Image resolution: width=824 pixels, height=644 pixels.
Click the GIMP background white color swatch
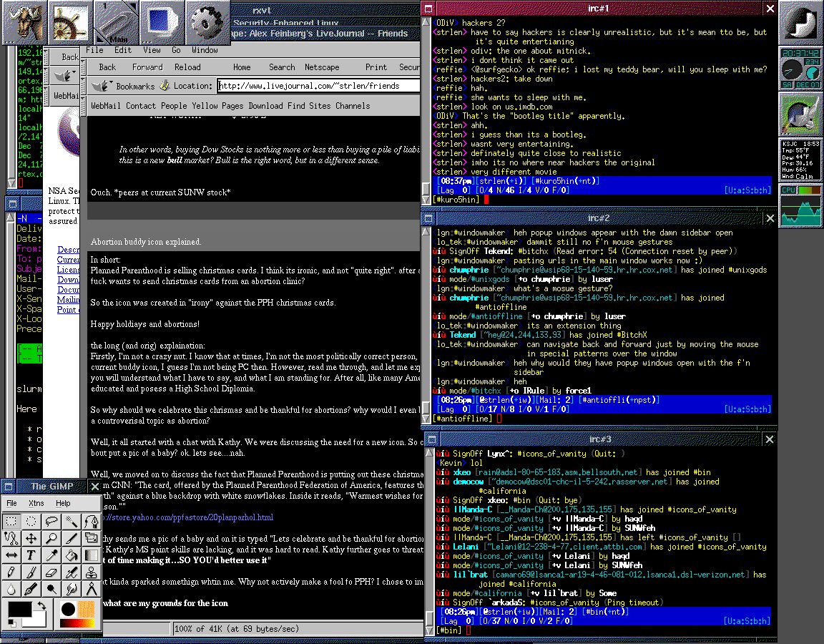(37, 621)
